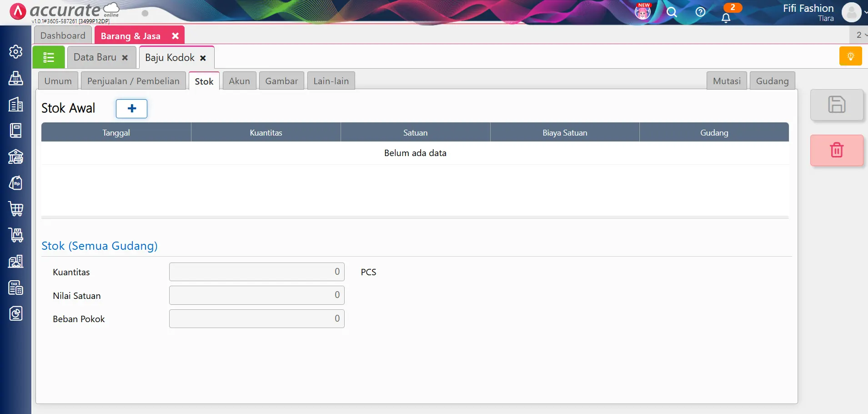Click the help question mark icon
This screenshot has height=414, width=868.
pos(700,12)
